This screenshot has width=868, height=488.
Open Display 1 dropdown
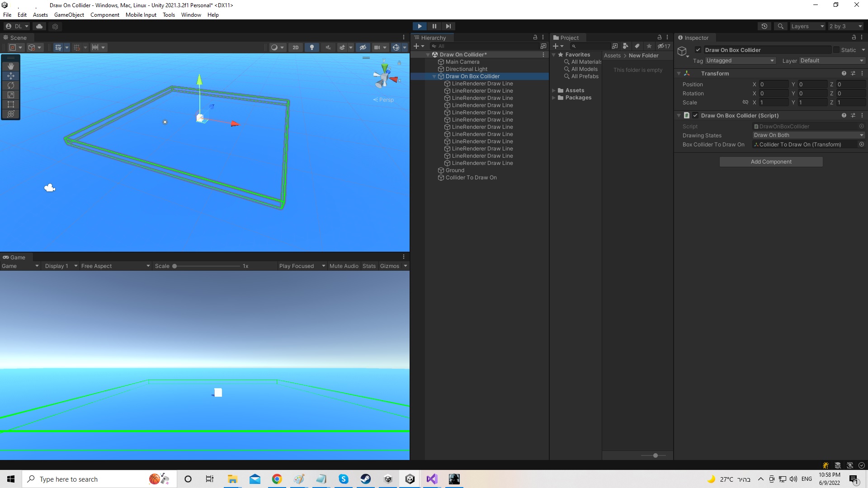coord(61,266)
